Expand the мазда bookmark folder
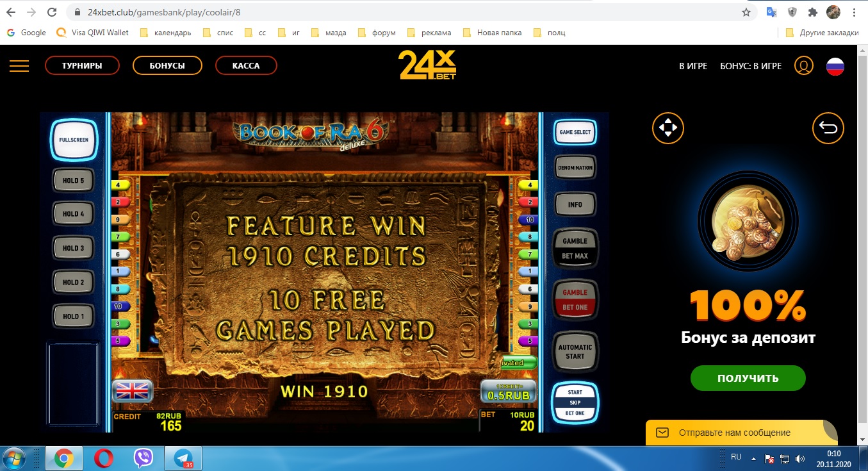The height and width of the screenshot is (471, 868). (329, 33)
